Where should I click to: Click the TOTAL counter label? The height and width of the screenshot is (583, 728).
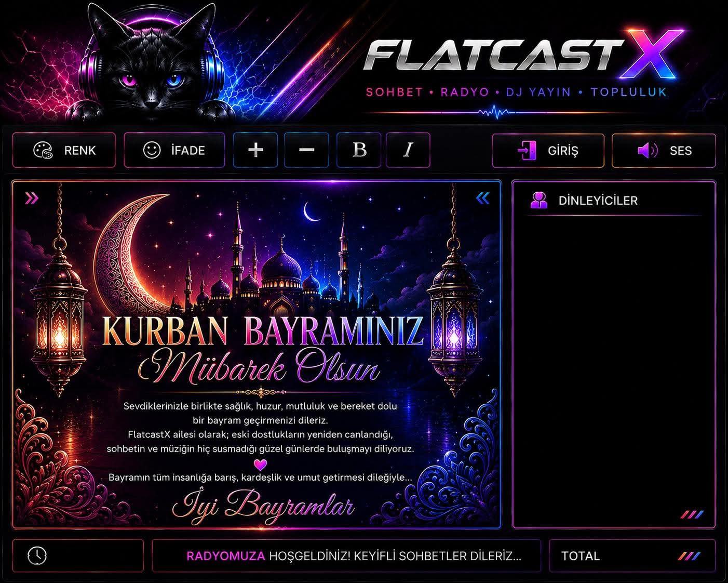[x=581, y=556]
